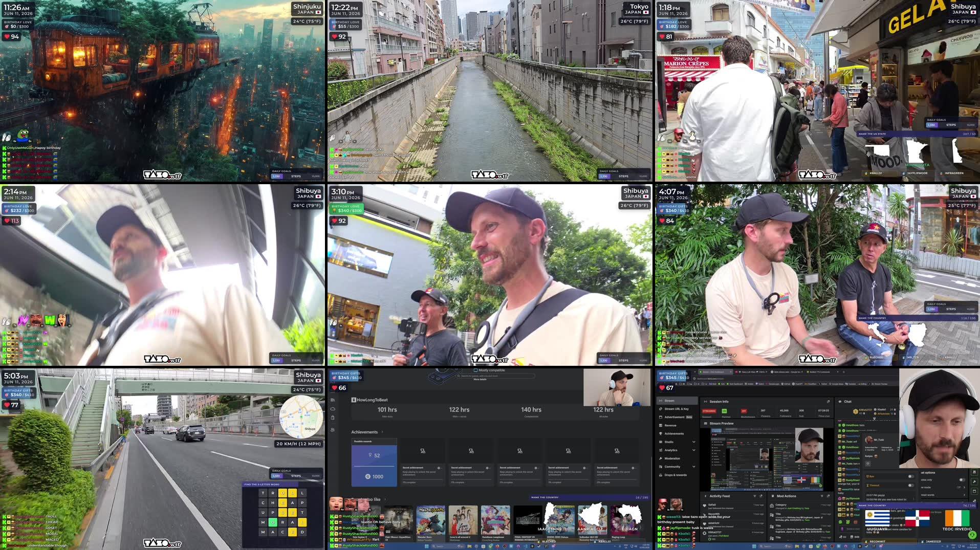The height and width of the screenshot is (550, 980).
Task: Click 101 hrs Main story value
Action: [387, 410]
